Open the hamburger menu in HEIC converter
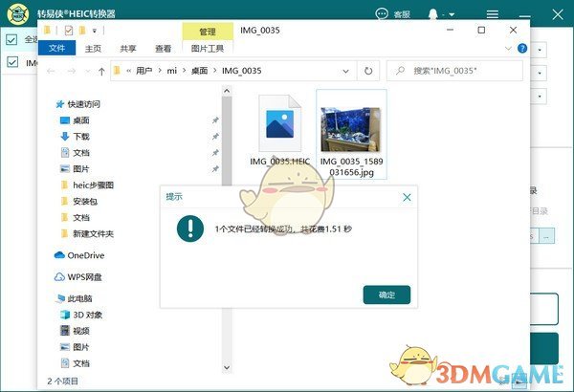Image resolution: width=574 pixels, height=392 pixels. (493, 14)
